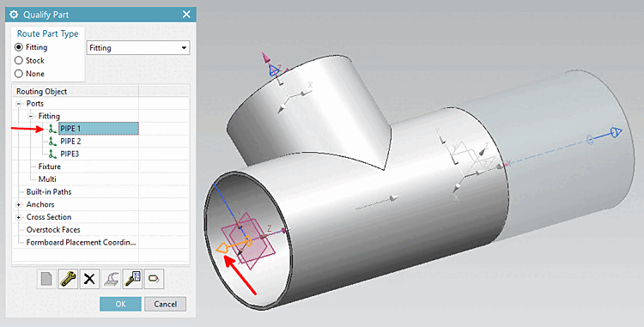Click the wrench Edit icon
Image resolution: width=644 pixels, height=327 pixels.
pyautogui.click(x=68, y=280)
